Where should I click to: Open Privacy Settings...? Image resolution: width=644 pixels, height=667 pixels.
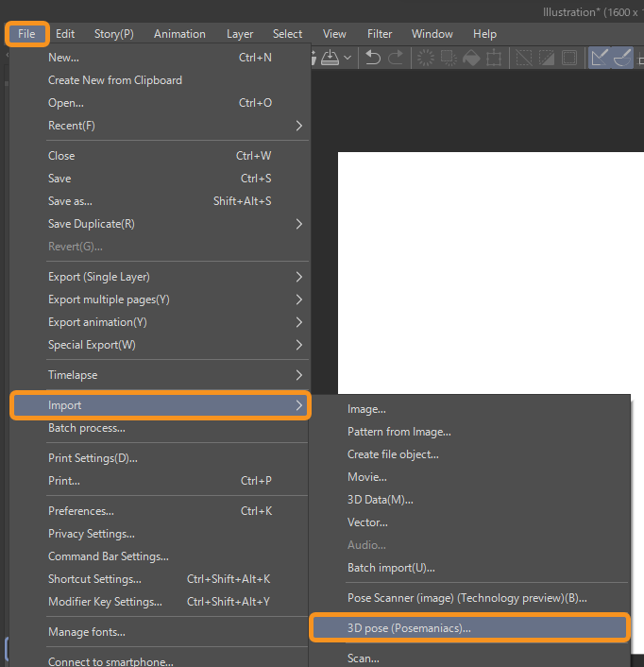(160, 534)
